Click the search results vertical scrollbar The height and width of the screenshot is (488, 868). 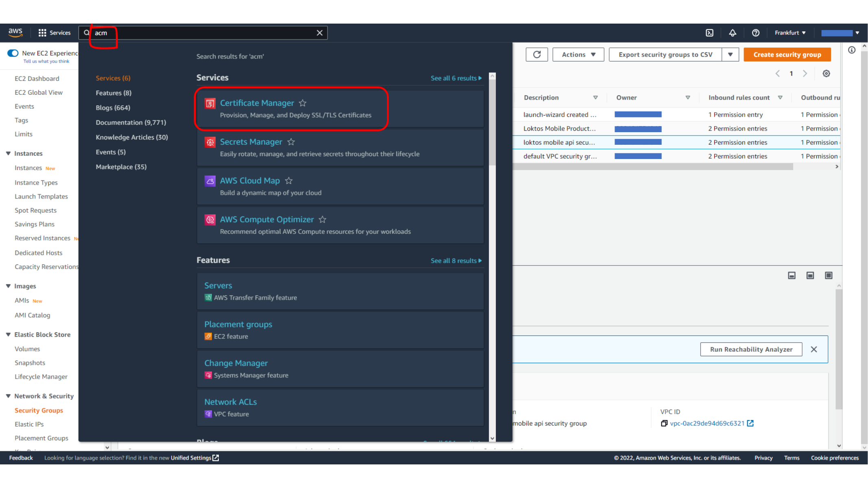(x=492, y=122)
